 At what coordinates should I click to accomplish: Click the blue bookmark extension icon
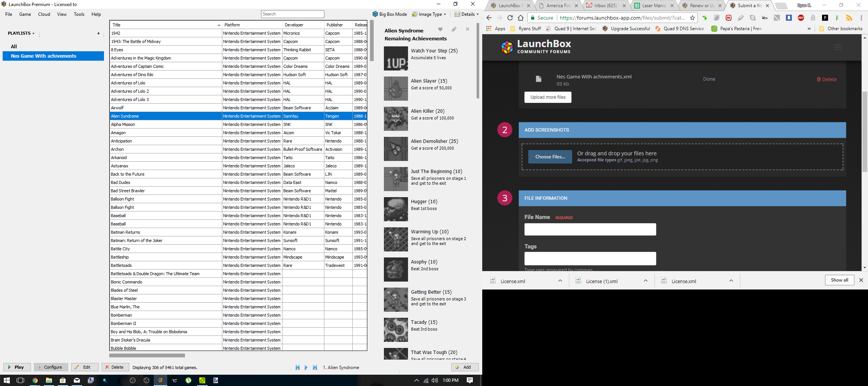(789, 18)
